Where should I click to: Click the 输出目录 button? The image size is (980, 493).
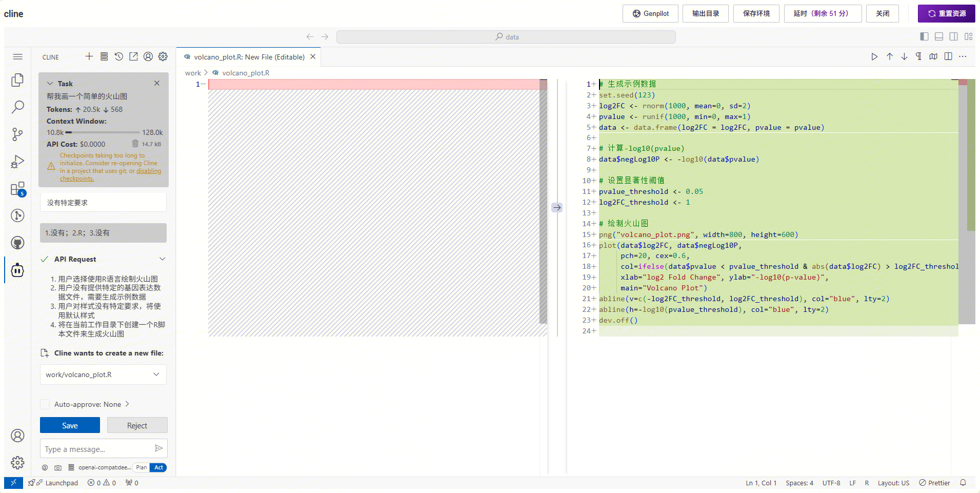point(706,13)
